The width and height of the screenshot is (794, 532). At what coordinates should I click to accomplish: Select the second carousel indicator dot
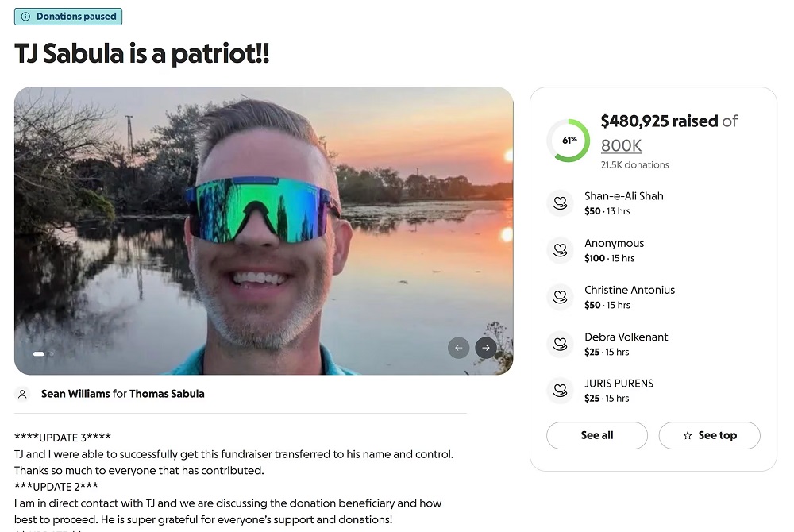(x=52, y=353)
